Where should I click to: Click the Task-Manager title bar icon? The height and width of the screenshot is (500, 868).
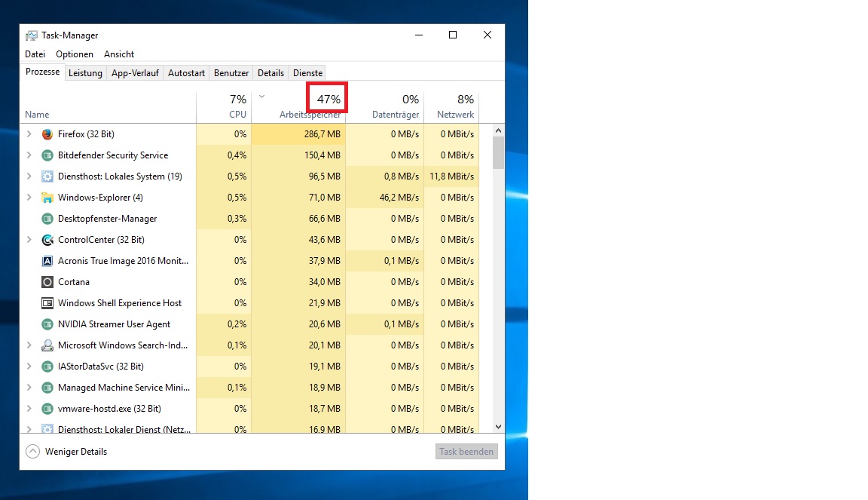[x=32, y=35]
